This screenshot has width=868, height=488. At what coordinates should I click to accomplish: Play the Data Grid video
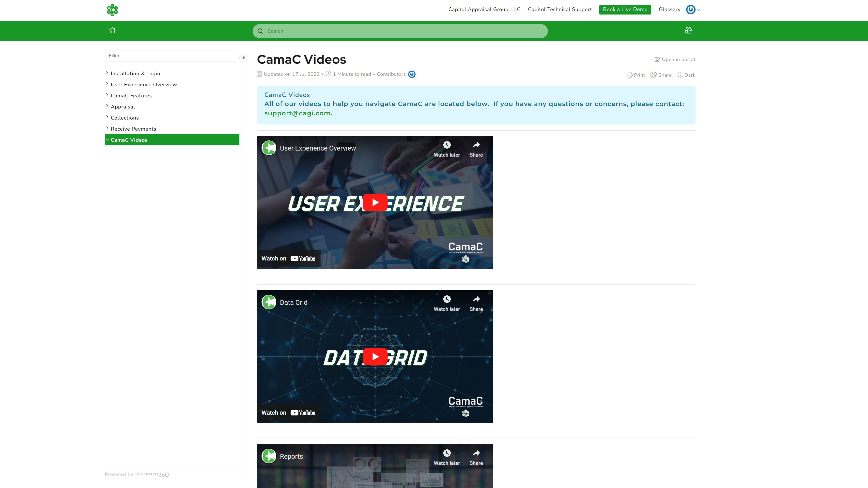(375, 357)
